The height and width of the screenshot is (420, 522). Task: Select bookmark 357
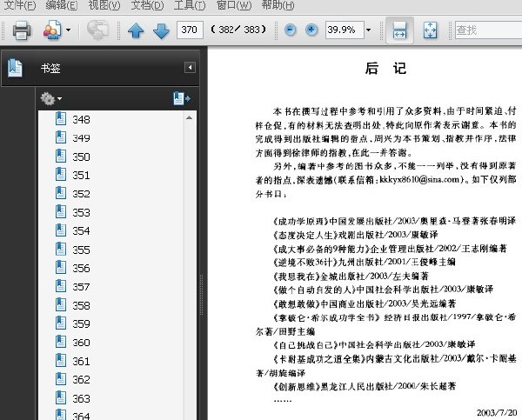point(81,287)
